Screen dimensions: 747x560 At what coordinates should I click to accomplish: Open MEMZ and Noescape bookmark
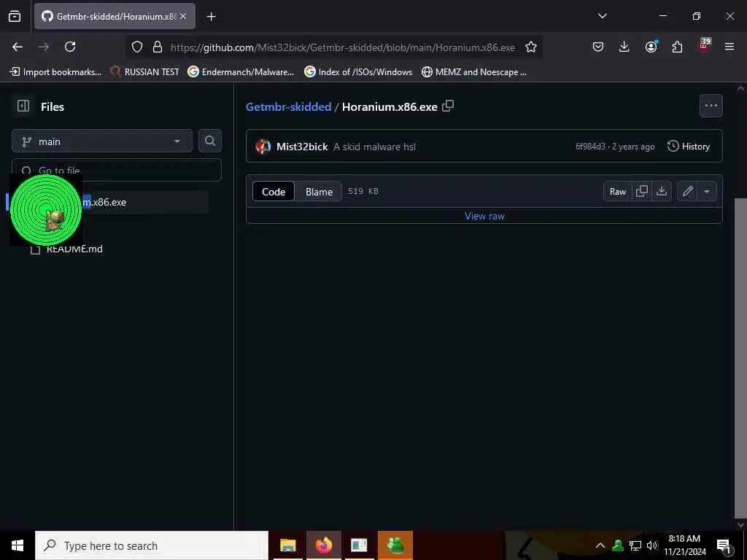pos(474,72)
